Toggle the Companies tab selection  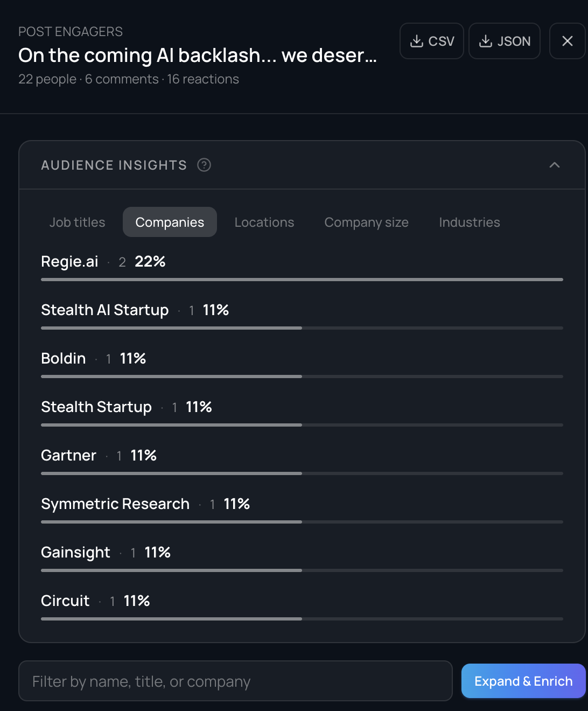pyautogui.click(x=170, y=222)
